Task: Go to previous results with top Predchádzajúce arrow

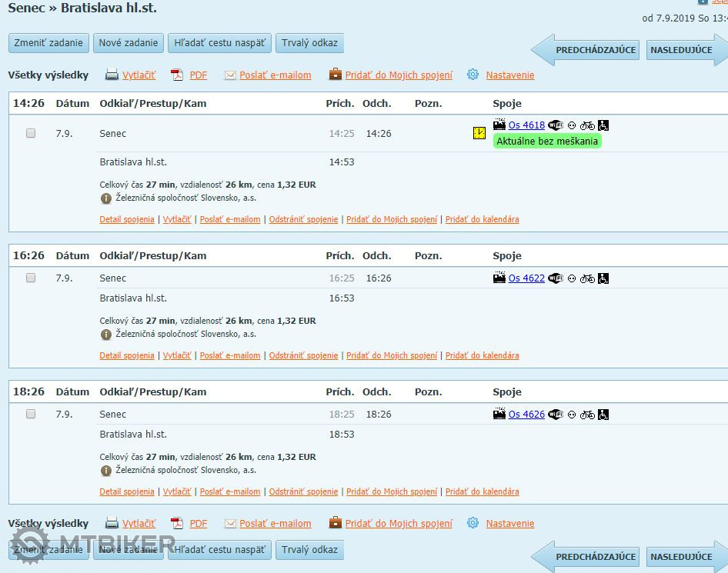Action: click(586, 50)
